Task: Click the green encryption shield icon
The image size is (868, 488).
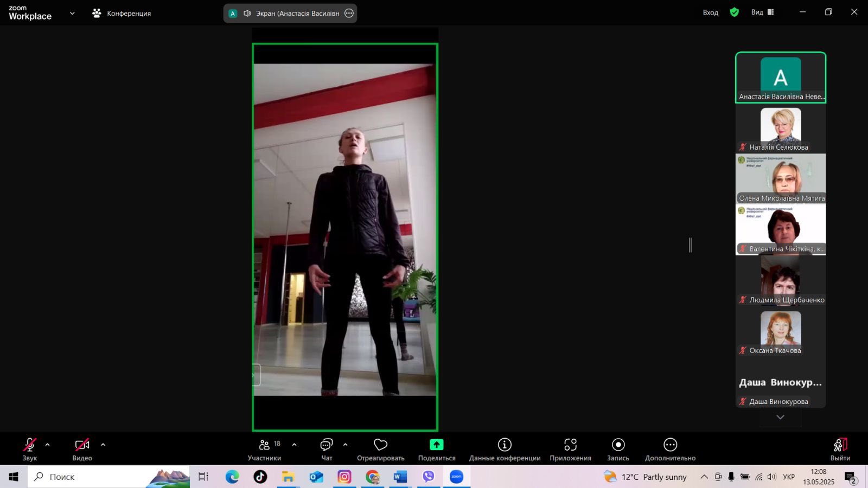Action: [x=734, y=12]
